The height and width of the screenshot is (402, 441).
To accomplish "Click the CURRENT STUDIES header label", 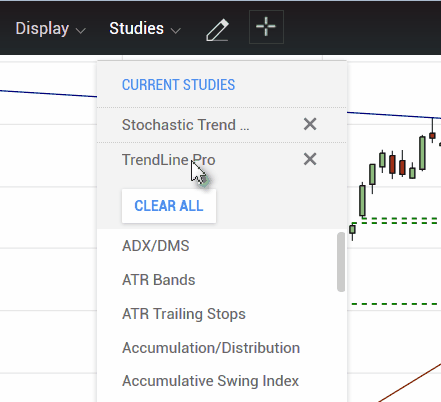I will 178,85.
